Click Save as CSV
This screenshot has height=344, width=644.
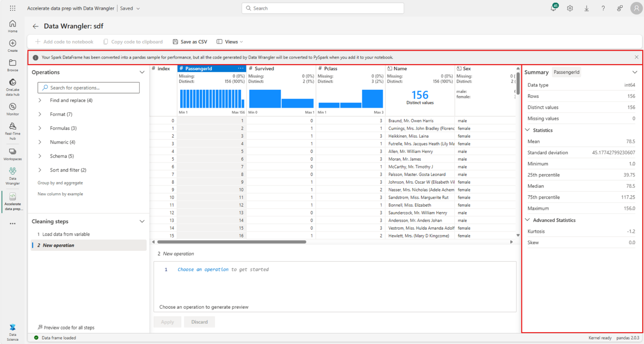(190, 42)
